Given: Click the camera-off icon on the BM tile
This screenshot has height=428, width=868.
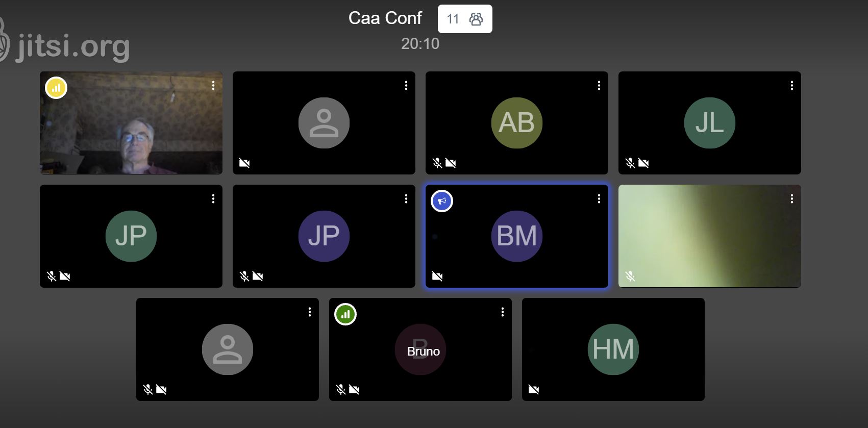Looking at the screenshot, I should click(437, 276).
